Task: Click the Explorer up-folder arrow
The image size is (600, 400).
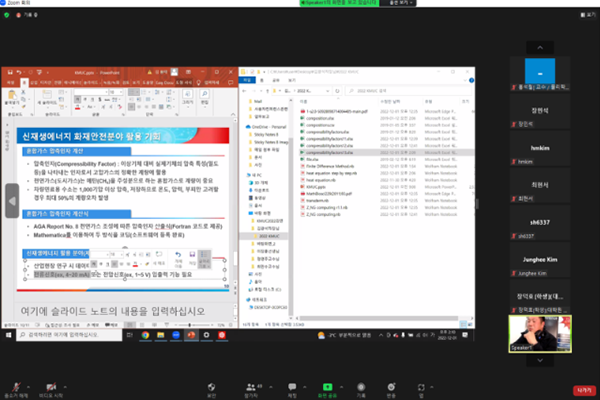Action: 267,91
